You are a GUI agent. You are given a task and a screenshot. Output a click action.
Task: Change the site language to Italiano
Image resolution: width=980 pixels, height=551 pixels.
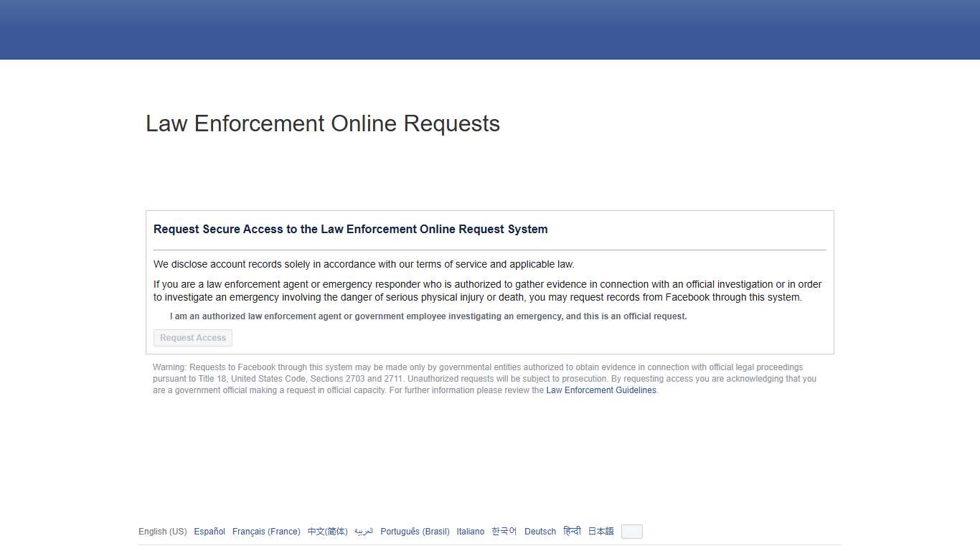470,531
